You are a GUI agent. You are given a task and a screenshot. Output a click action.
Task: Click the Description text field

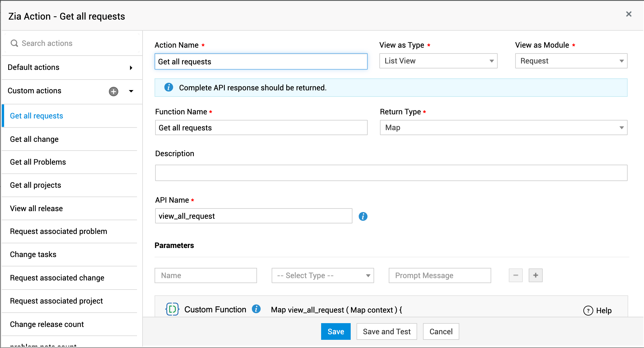tap(391, 173)
